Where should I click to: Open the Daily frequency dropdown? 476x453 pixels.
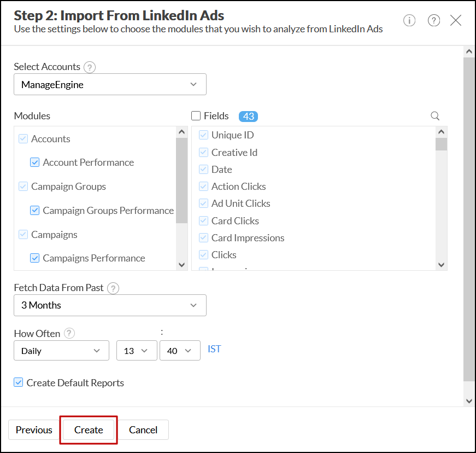pyautogui.click(x=61, y=351)
